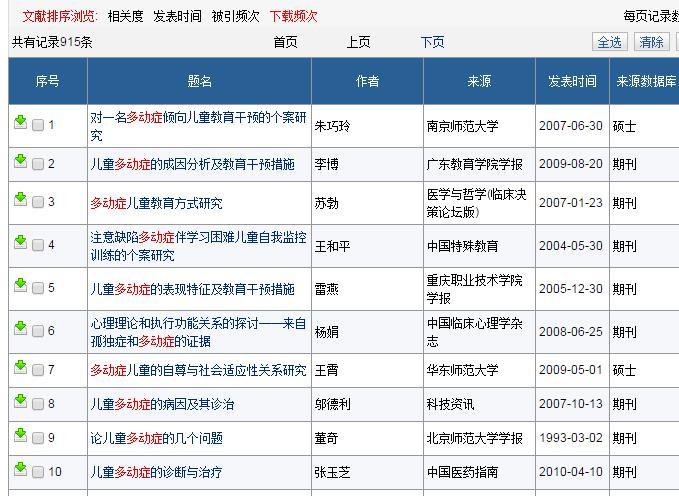Select author 李博
The height and width of the screenshot is (496, 679).
click(327, 164)
